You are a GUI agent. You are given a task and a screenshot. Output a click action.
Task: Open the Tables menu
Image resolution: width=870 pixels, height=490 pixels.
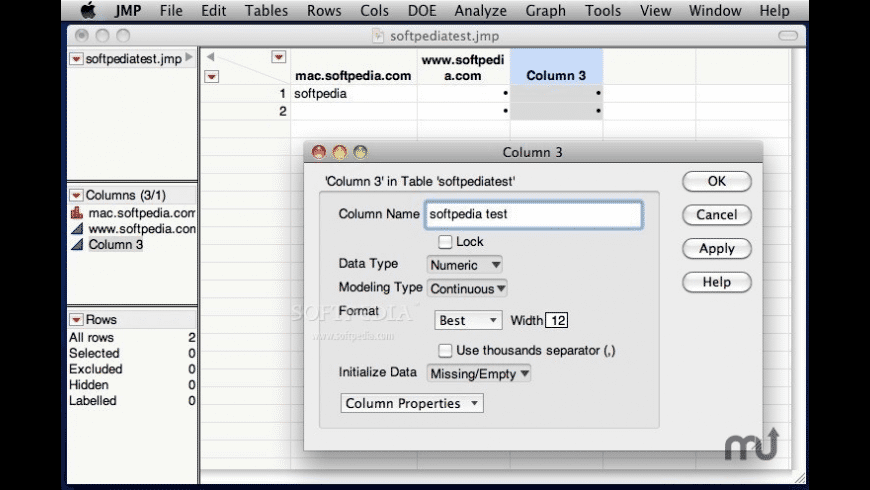pyautogui.click(x=266, y=11)
